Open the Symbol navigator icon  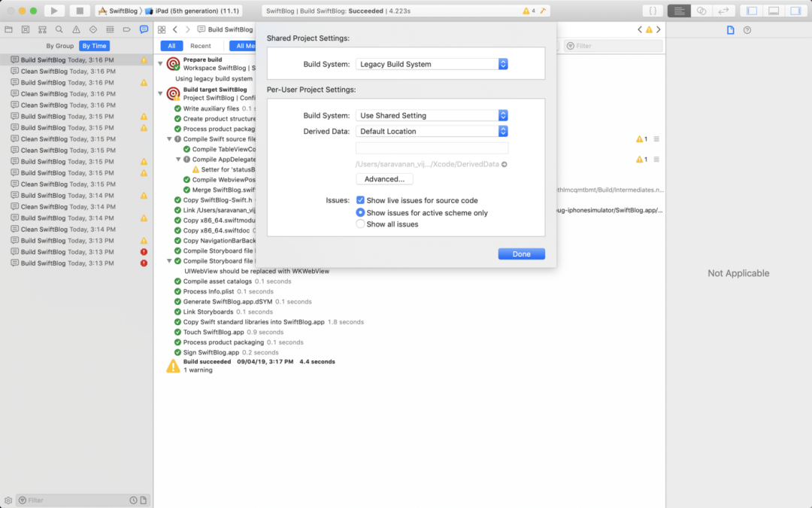(42, 29)
